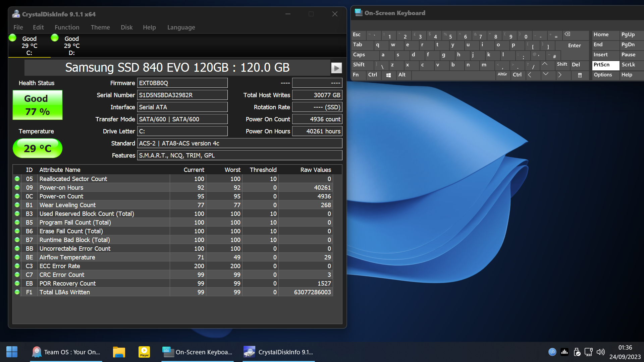The height and width of the screenshot is (362, 644).
Task: Open the File menu in CrystalDiskInfo
Action: pos(18,27)
